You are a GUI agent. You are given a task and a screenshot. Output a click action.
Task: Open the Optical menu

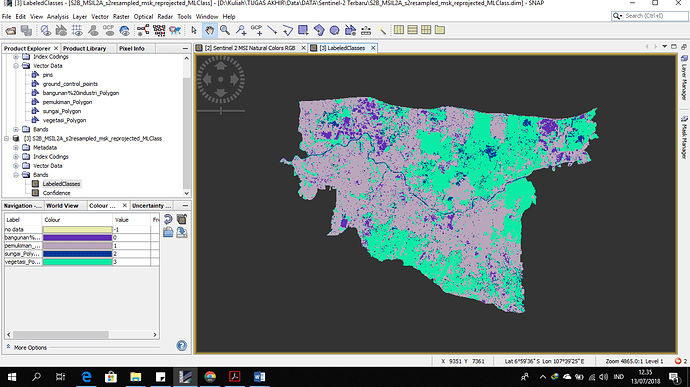143,17
